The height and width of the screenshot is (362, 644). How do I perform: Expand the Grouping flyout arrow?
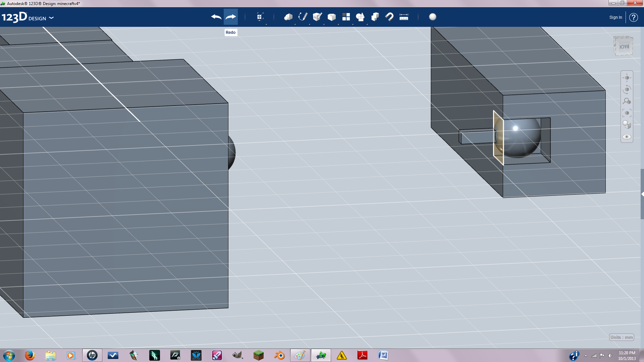(x=367, y=24)
